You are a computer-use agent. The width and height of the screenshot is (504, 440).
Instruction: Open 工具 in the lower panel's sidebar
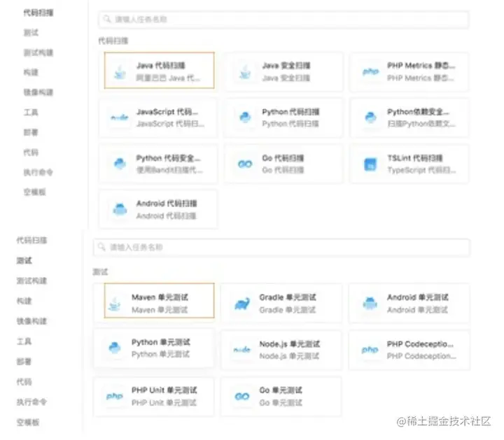[x=24, y=341]
